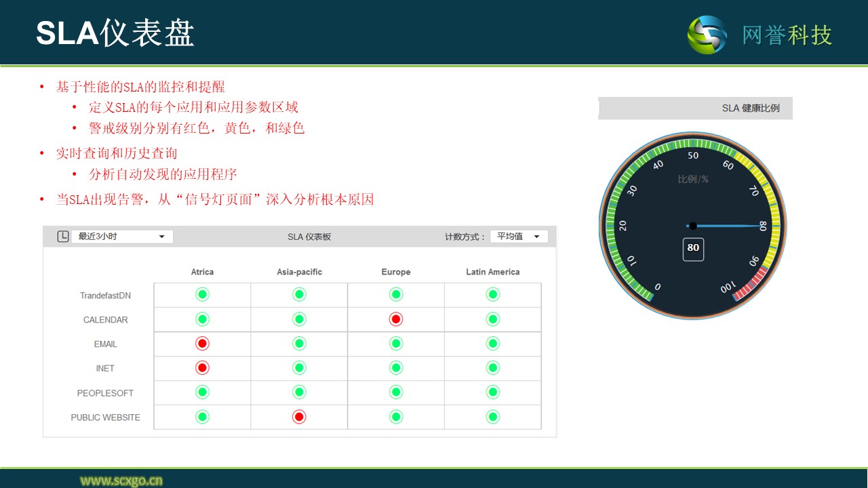Viewport: 868px width, 488px height.
Task: Click the Asia-pacific column header
Action: [x=299, y=272]
